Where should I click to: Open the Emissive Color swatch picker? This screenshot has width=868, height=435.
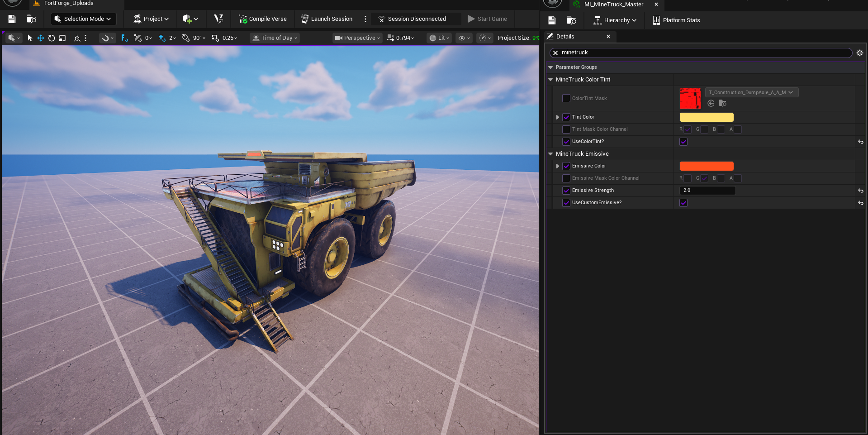coord(706,166)
